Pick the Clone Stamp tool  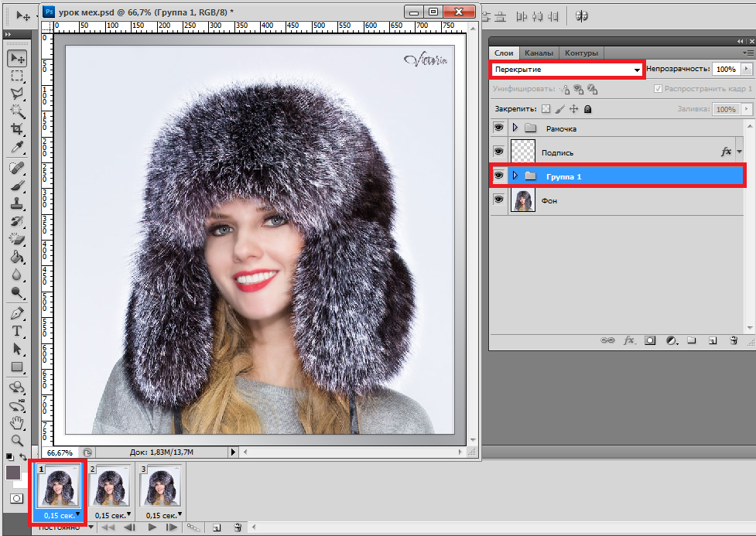(16, 203)
